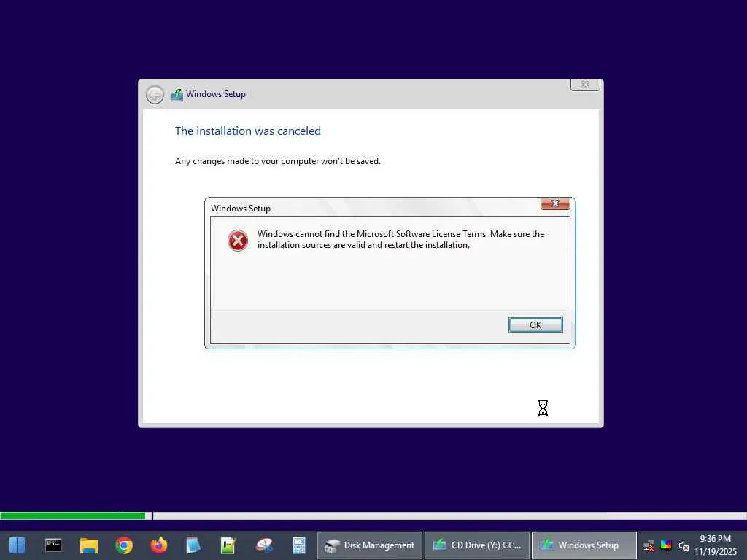747x560 pixels.
Task: Open the disk partition tool taskbar icon
Action: click(264, 545)
